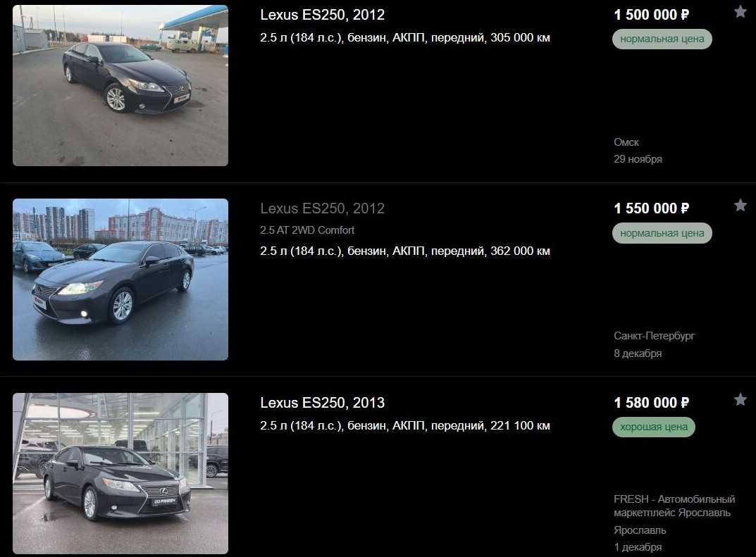Viewport: 756px width, 557px height.
Task: Select the 1 580 000 ₽ price
Action: [652, 403]
